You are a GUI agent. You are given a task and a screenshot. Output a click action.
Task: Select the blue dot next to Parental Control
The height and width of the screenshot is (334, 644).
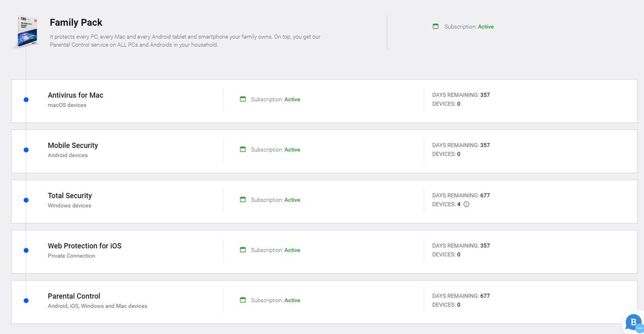26,301
